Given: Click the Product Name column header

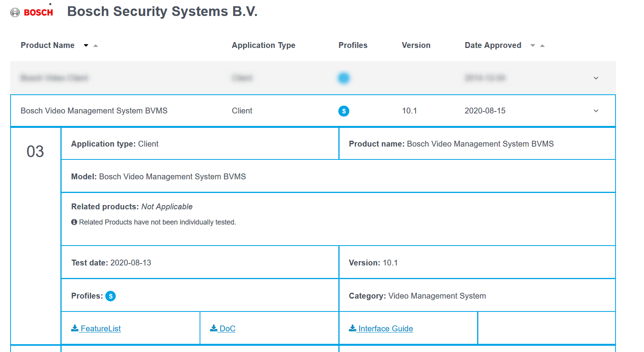Looking at the screenshot, I should tap(48, 45).
